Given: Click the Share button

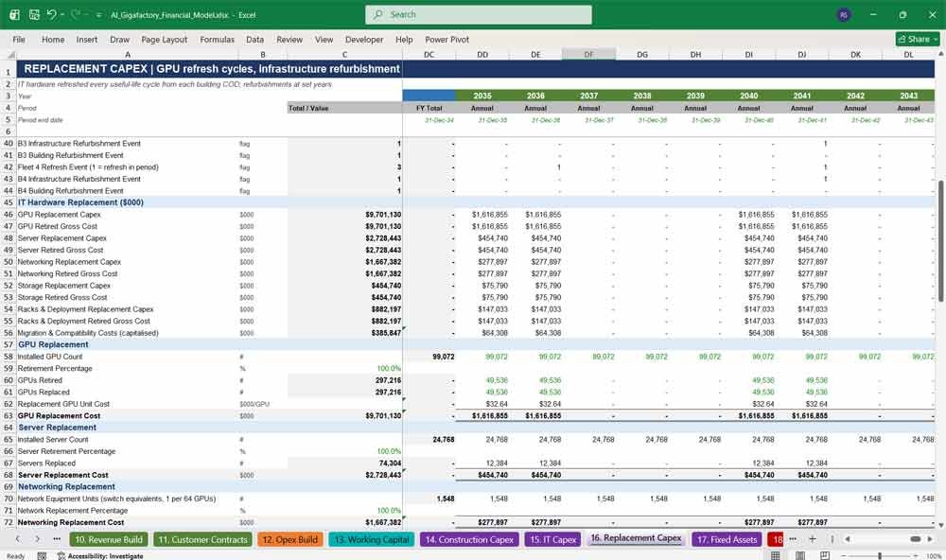Looking at the screenshot, I should pyautogui.click(x=918, y=39).
